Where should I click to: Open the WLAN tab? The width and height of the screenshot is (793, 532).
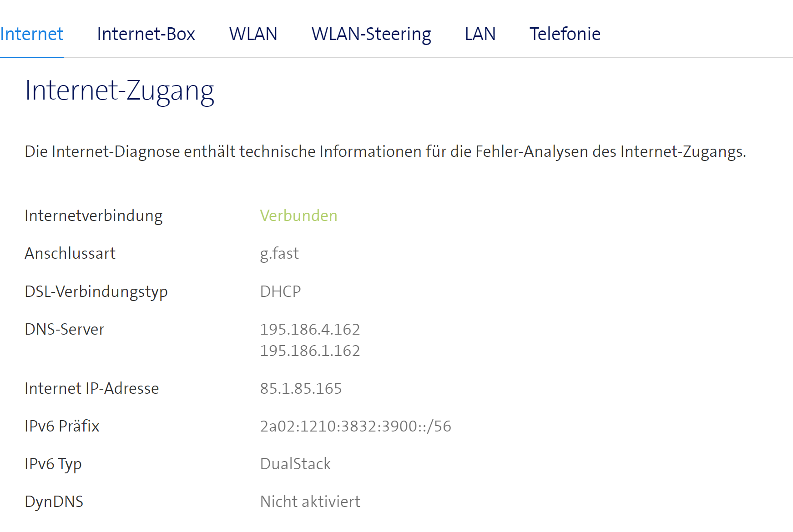coord(254,34)
